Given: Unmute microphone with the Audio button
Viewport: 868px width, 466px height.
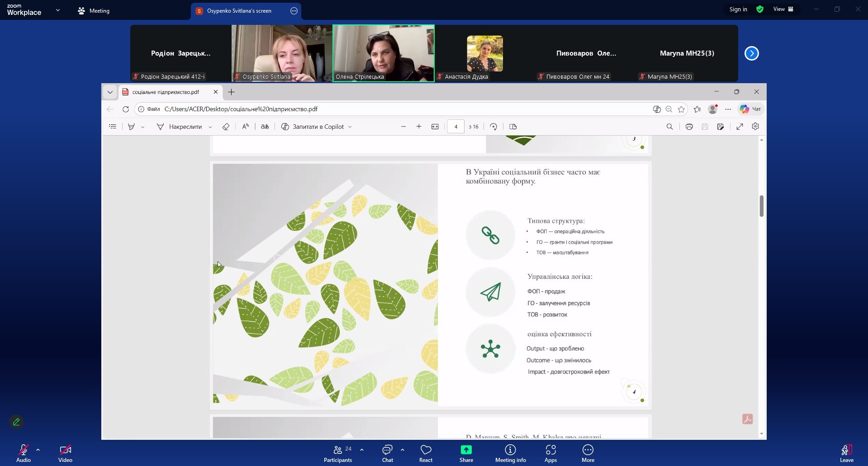Looking at the screenshot, I should (x=24, y=453).
